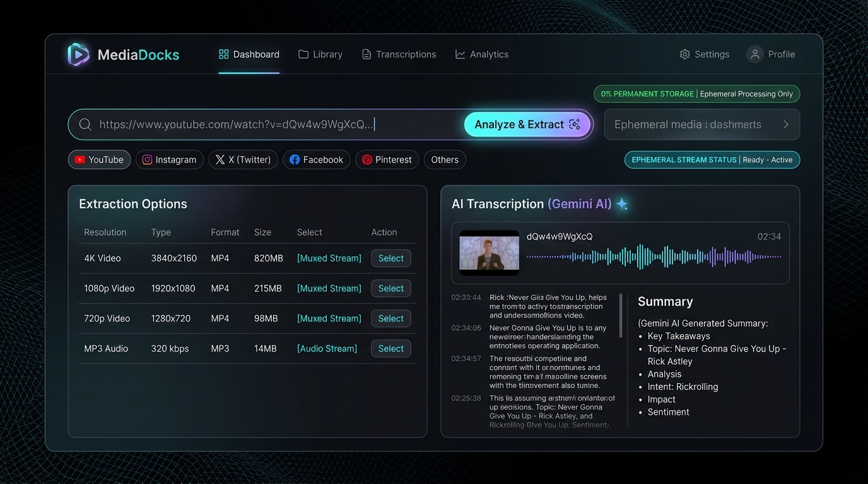
Task: Open the Analytics tab
Action: [482, 54]
